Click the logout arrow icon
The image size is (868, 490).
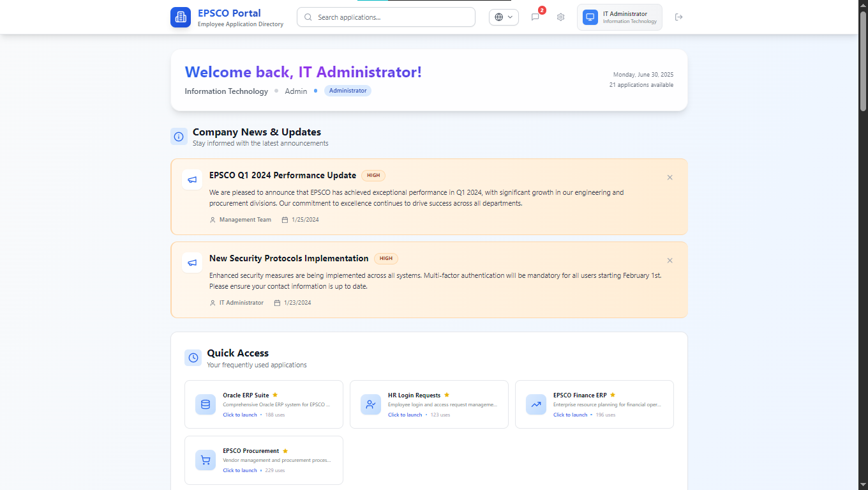pyautogui.click(x=678, y=17)
